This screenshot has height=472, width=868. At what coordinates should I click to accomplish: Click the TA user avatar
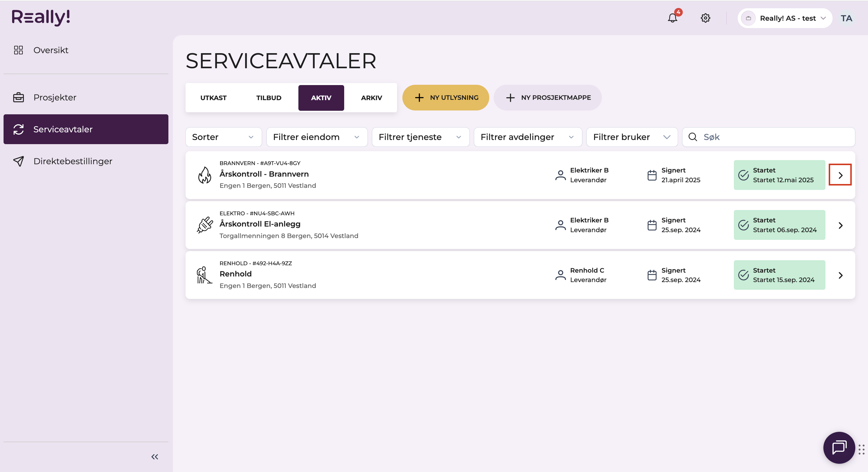[x=846, y=18]
